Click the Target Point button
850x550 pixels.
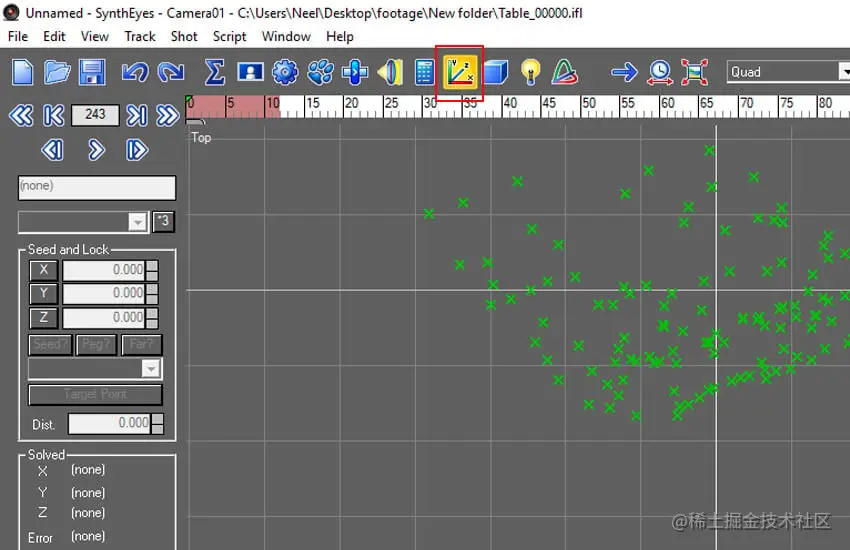(x=95, y=394)
